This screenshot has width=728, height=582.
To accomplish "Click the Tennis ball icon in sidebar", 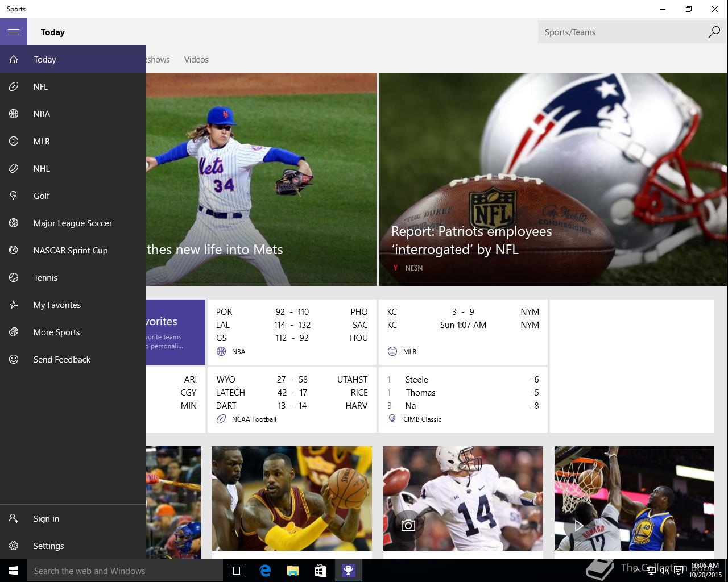I will (14, 277).
